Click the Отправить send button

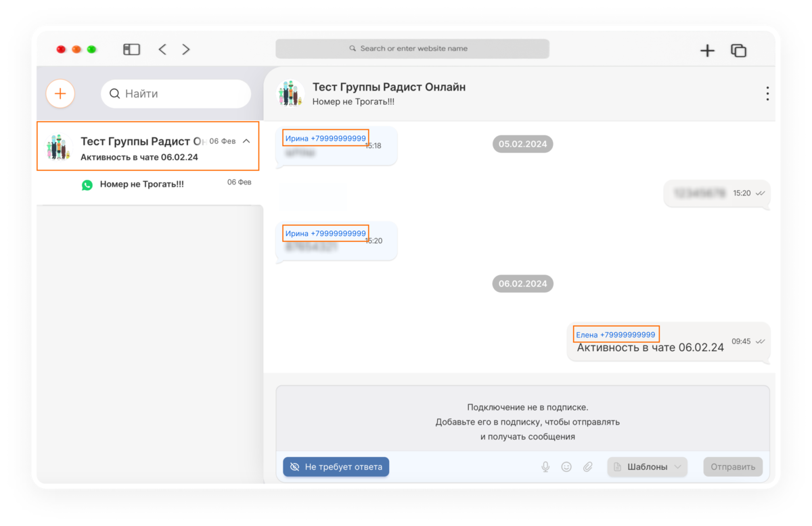pyautogui.click(x=733, y=467)
